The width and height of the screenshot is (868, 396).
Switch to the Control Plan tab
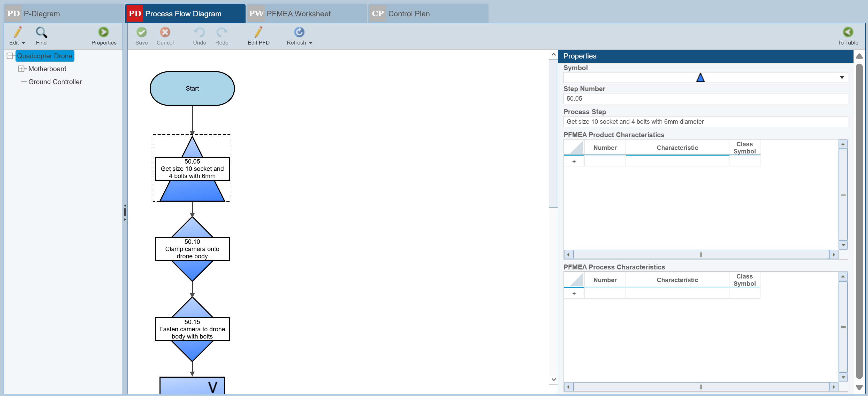pyautogui.click(x=408, y=14)
